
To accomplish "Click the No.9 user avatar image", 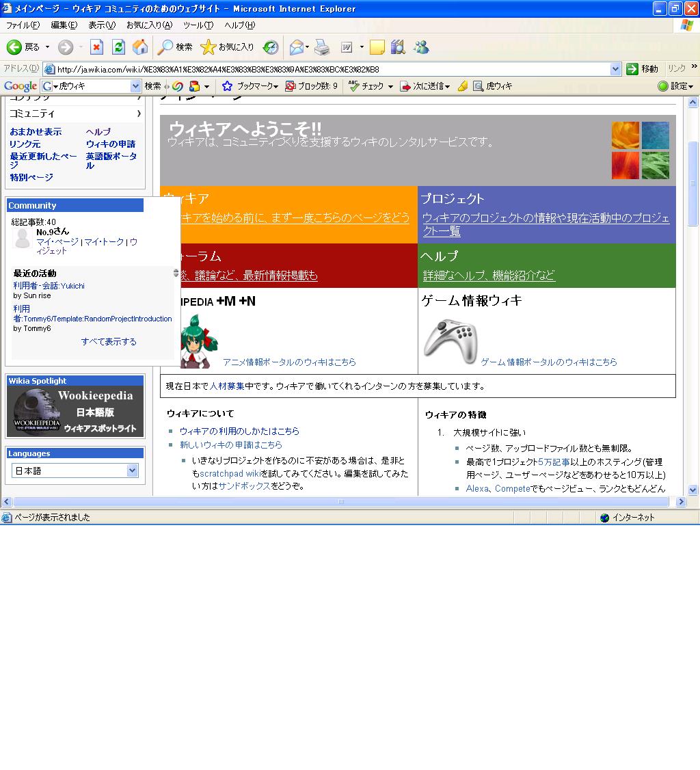I will click(22, 238).
